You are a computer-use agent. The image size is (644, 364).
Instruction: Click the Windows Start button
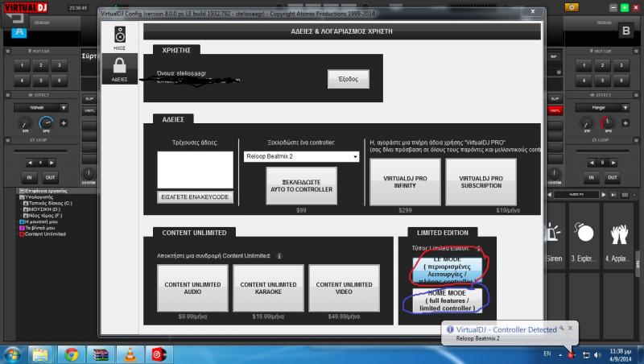(x=12, y=354)
